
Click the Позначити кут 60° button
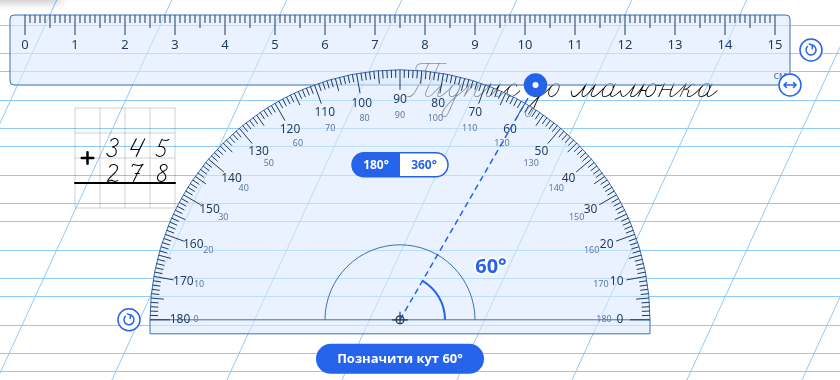click(x=400, y=359)
